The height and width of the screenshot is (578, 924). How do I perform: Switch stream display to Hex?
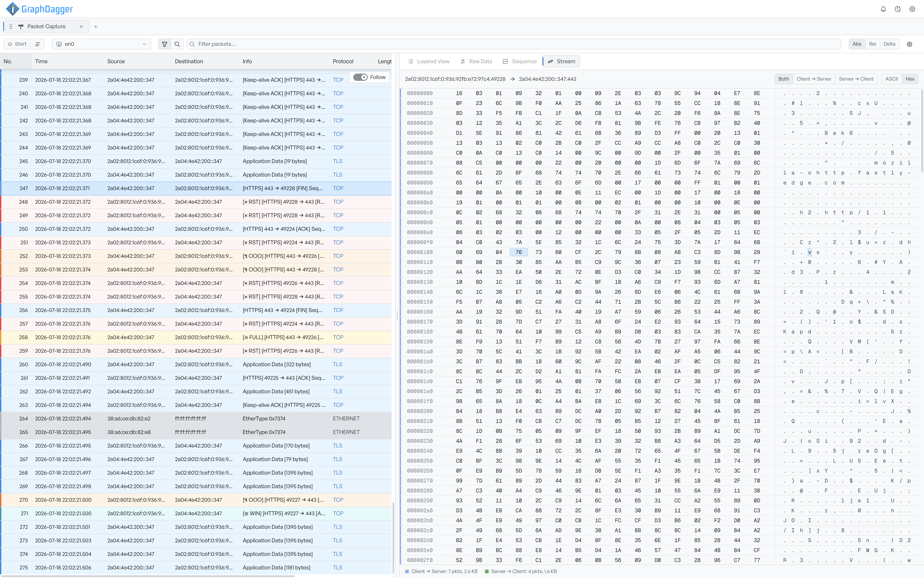pyautogui.click(x=910, y=79)
